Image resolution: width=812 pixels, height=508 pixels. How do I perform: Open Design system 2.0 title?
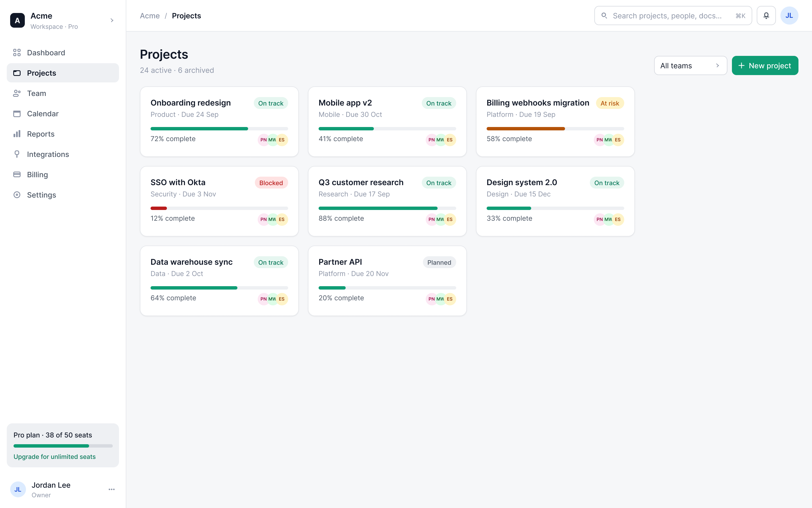522,182
